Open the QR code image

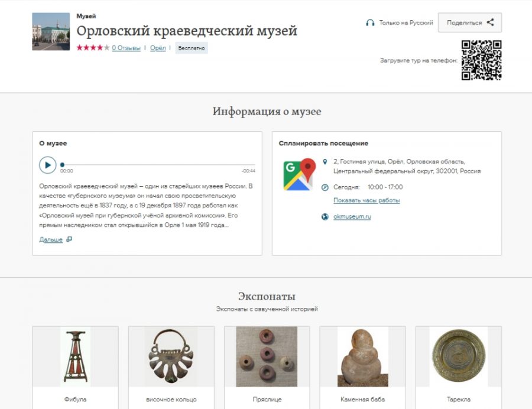481,60
